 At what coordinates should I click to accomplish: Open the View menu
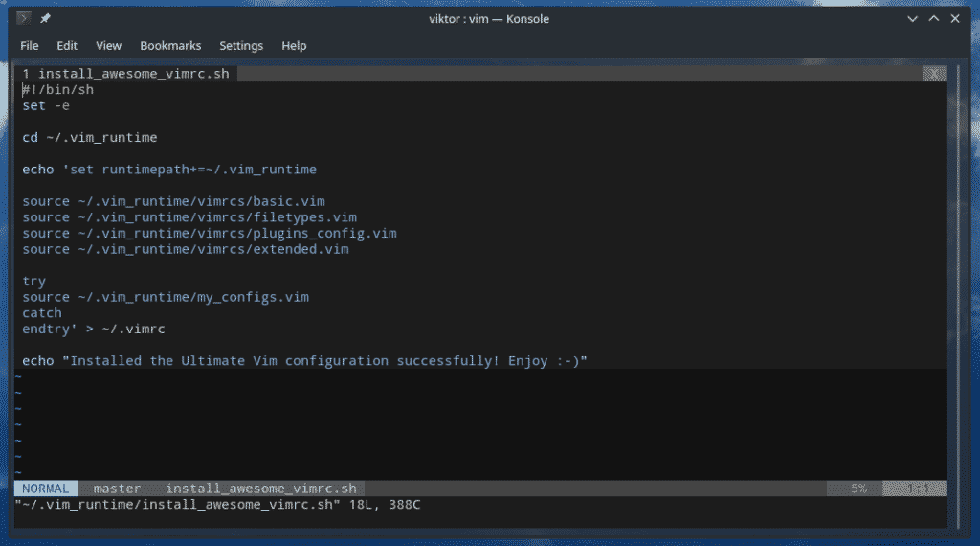tap(108, 46)
